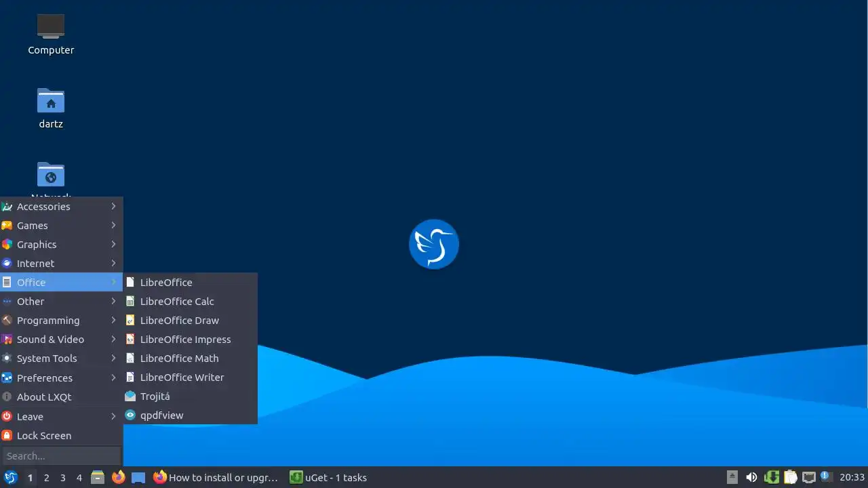Switch to the 'How to install or upgr...' Firefox window
Viewport: 868px width, 488px height.
point(216,477)
